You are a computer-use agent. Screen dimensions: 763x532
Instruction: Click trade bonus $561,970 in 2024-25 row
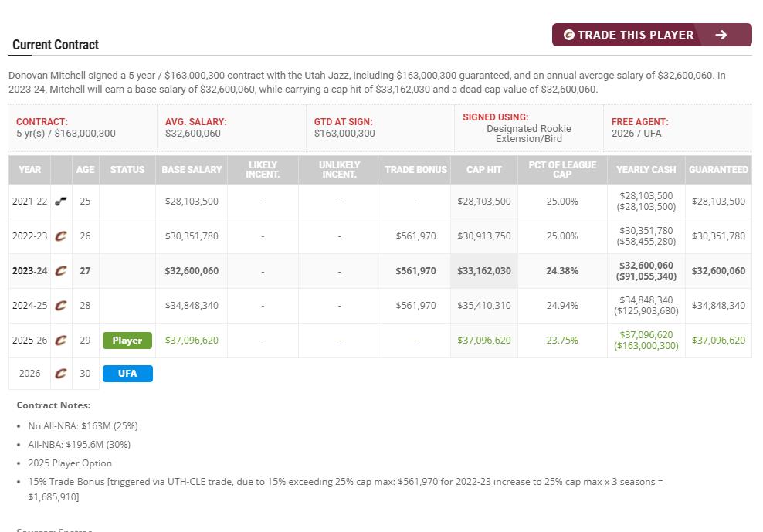[416, 306]
